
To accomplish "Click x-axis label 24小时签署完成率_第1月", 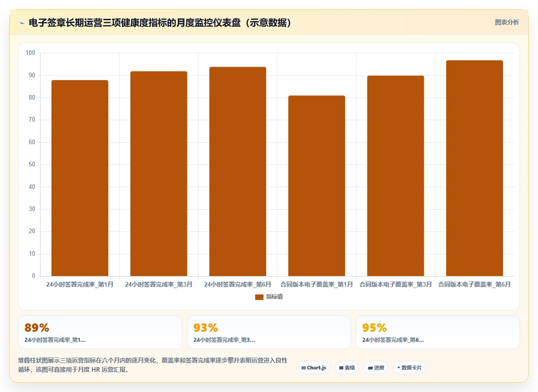I will tap(80, 284).
